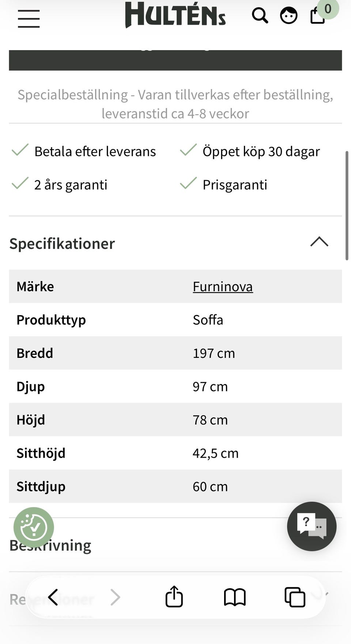Click the Betala efter leverans label
351x644 pixels.
tap(95, 151)
